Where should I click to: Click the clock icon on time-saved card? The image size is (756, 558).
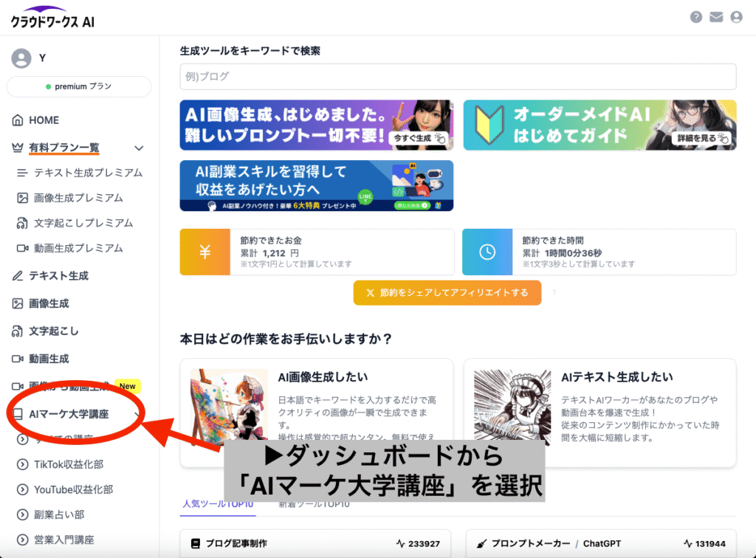click(487, 252)
